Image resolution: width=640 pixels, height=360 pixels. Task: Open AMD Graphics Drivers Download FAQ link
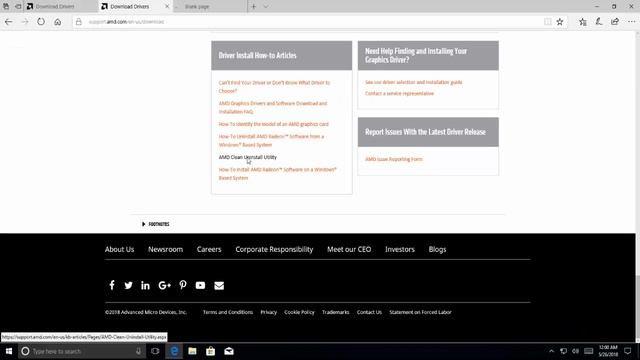click(x=273, y=107)
